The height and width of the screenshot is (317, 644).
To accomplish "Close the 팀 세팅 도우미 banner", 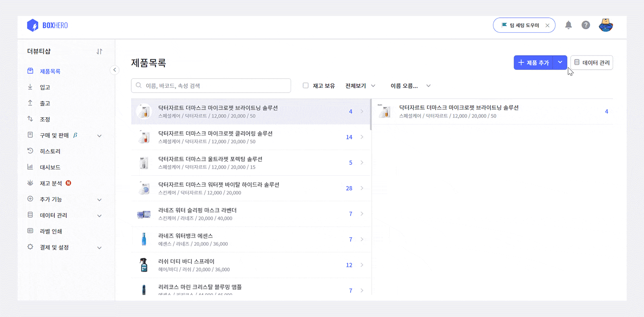I will 547,25.
